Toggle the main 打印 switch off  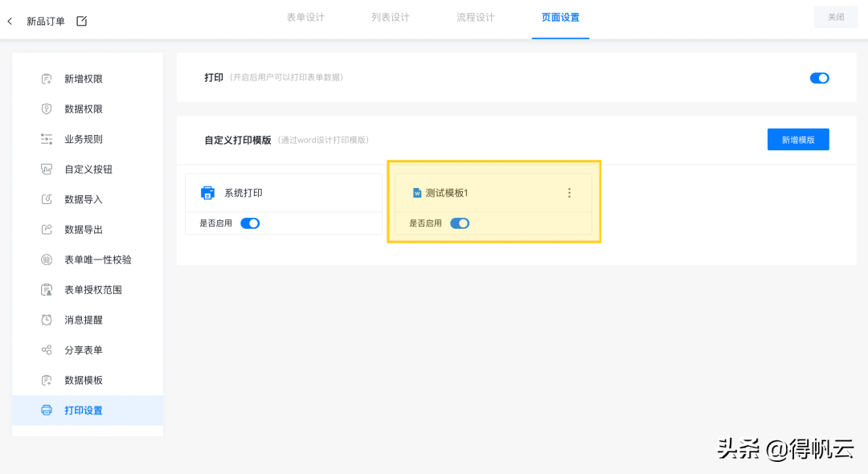[819, 78]
